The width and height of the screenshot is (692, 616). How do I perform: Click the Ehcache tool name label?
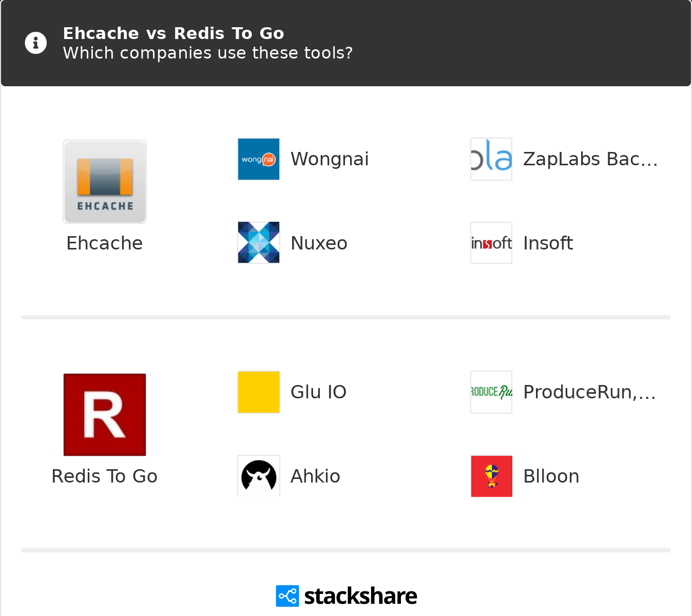coord(105,243)
